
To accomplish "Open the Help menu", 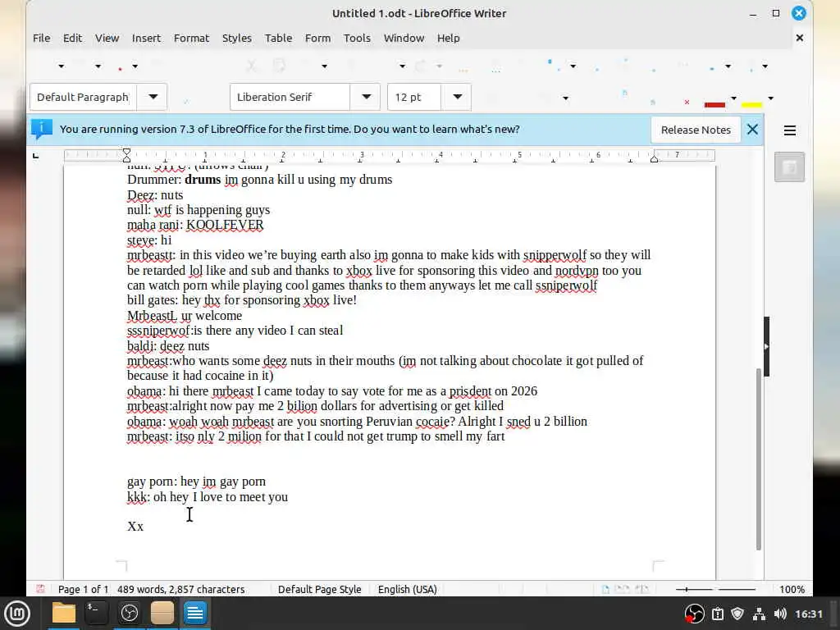I will [449, 38].
